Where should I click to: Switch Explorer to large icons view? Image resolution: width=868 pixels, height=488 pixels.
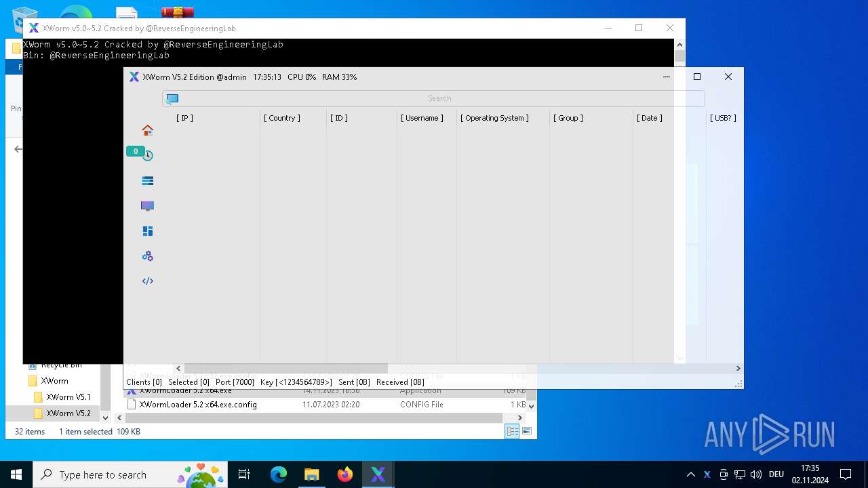pyautogui.click(x=526, y=431)
